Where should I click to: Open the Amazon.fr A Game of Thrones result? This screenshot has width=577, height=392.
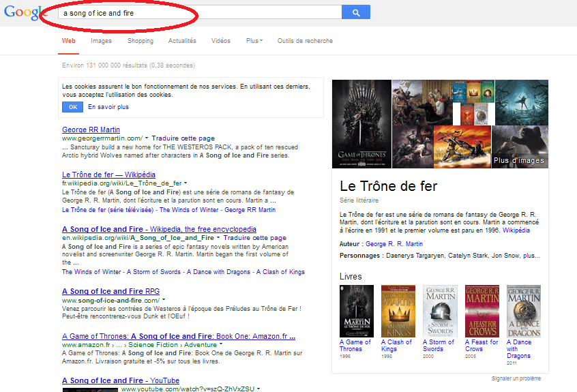pyautogui.click(x=179, y=336)
